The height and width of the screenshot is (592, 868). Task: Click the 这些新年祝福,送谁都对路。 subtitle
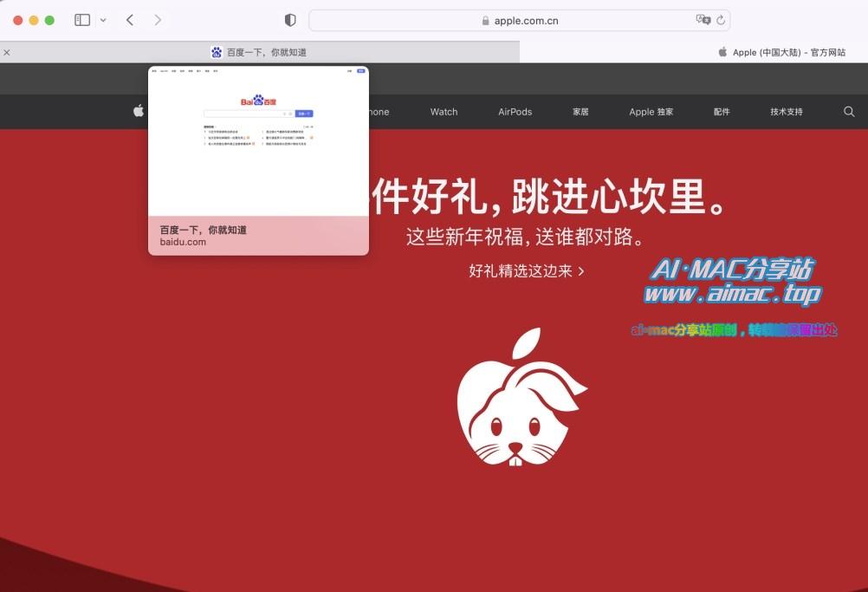coord(525,237)
